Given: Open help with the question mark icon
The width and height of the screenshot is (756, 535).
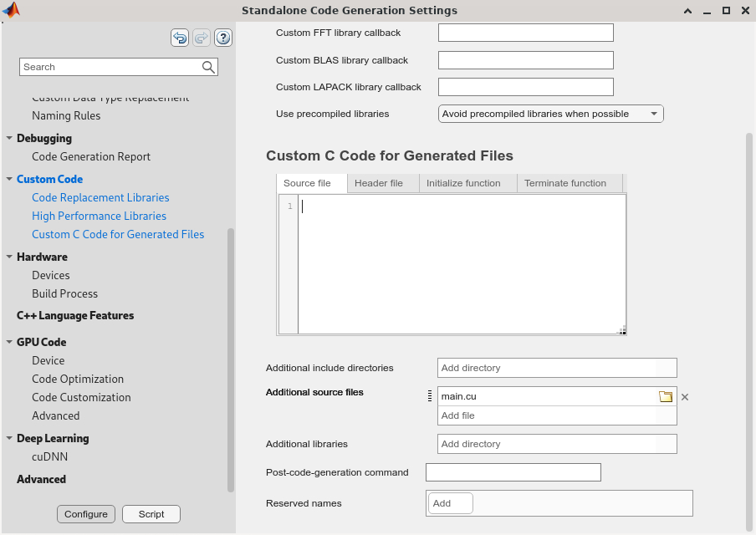Looking at the screenshot, I should click(223, 38).
